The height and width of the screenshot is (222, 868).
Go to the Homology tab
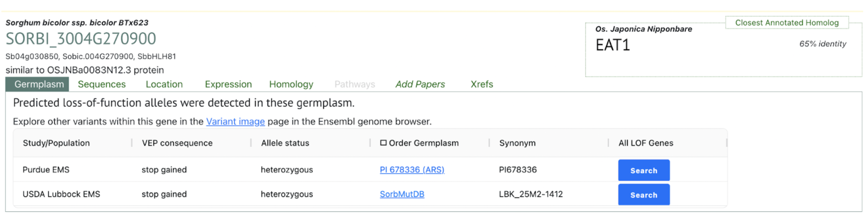click(x=291, y=84)
